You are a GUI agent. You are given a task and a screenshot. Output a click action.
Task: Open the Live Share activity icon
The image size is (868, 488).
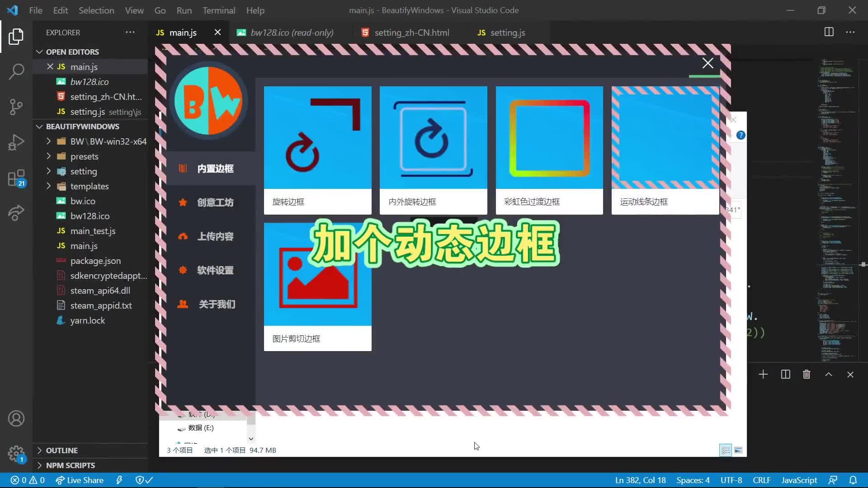pos(16,213)
